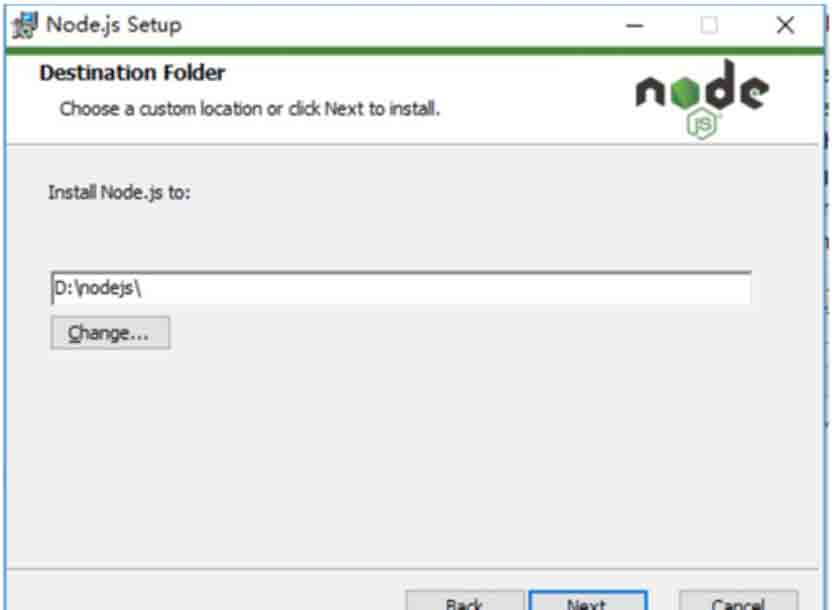Viewport: 832px width, 610px height.
Task: Click the Node.js installer title bar icon
Action: click(25, 25)
